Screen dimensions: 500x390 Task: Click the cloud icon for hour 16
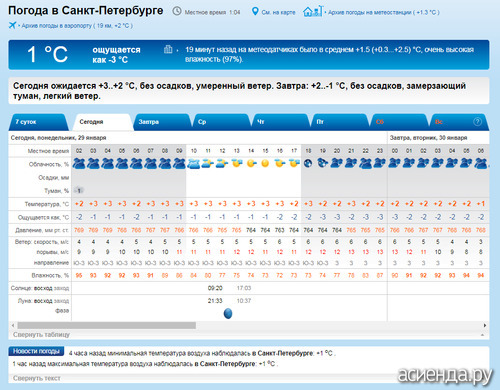(x=280, y=163)
